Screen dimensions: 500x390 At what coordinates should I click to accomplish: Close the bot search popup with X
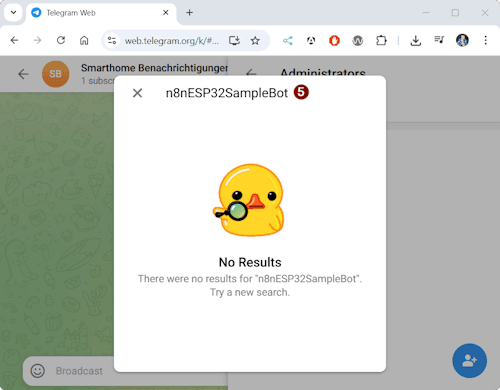(x=137, y=93)
